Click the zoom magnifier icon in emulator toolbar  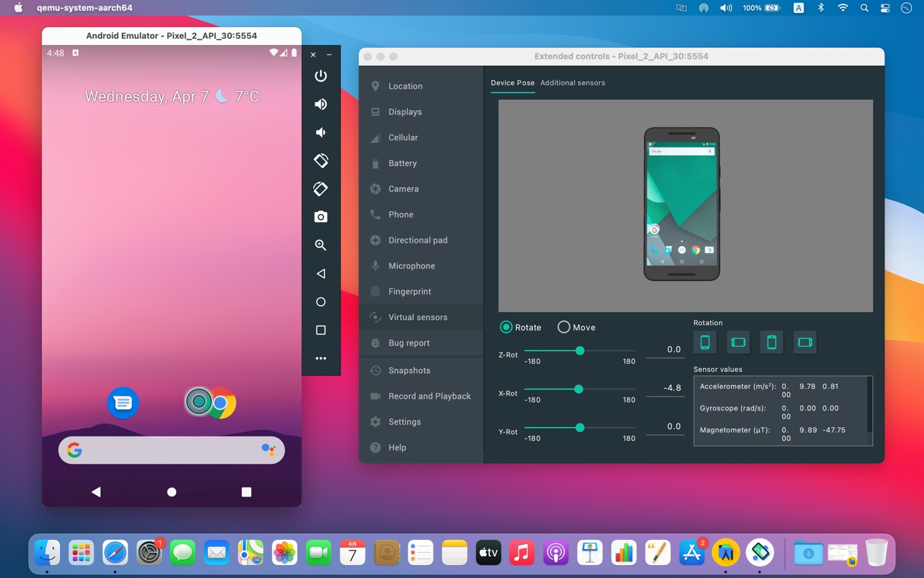point(321,245)
